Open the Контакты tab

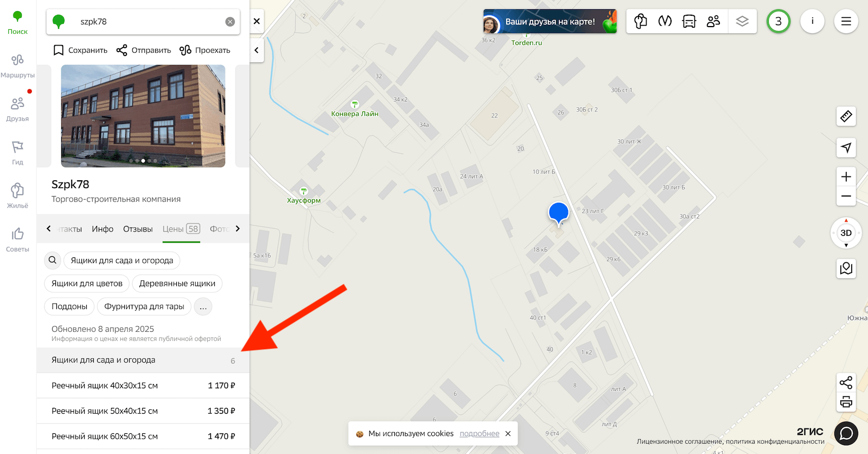[x=69, y=229]
